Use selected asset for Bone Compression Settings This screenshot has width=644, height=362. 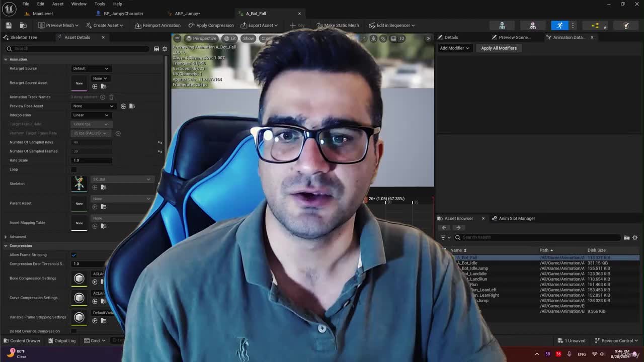95,282
